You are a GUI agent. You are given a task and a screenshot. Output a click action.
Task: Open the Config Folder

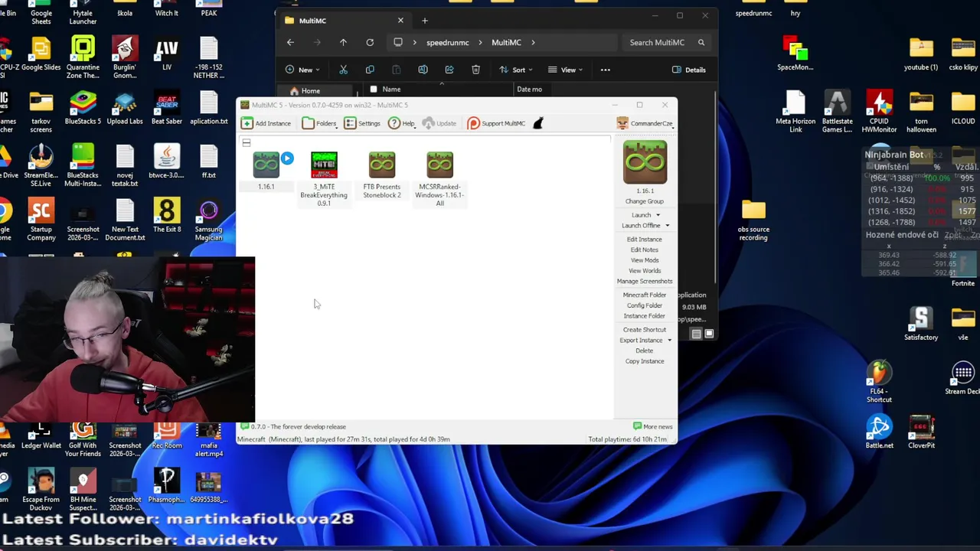(x=645, y=305)
